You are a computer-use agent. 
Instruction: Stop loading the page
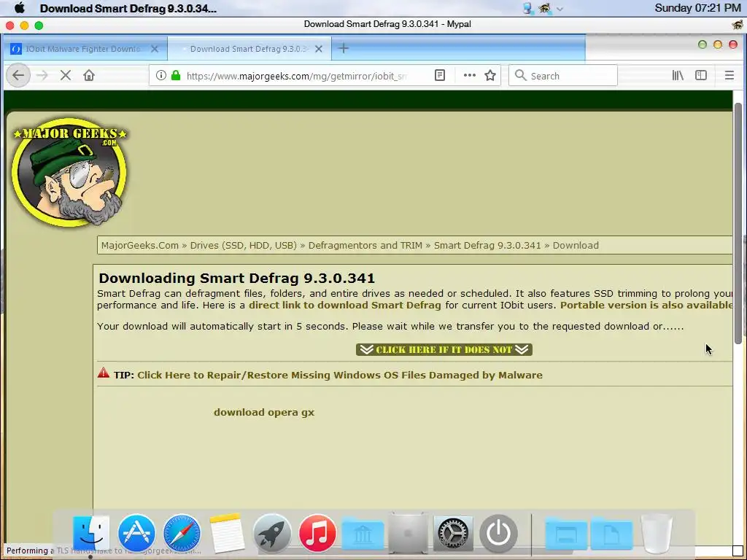66,75
